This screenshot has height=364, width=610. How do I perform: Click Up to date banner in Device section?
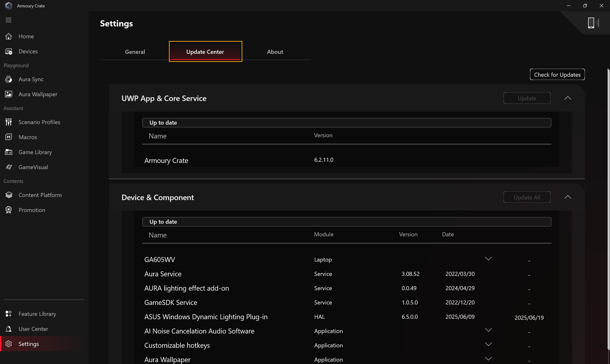click(346, 222)
